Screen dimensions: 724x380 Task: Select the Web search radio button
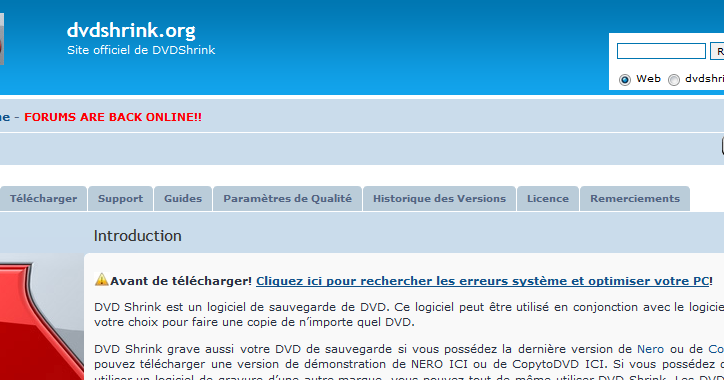625,79
